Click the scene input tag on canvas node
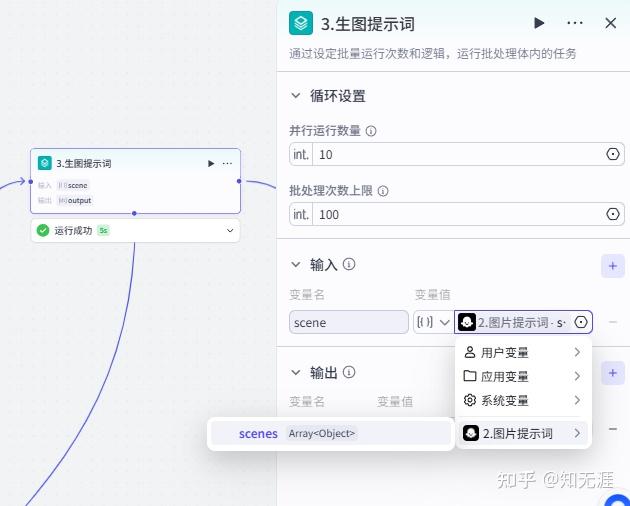Screen dimensions: 630x506 pos(73,185)
